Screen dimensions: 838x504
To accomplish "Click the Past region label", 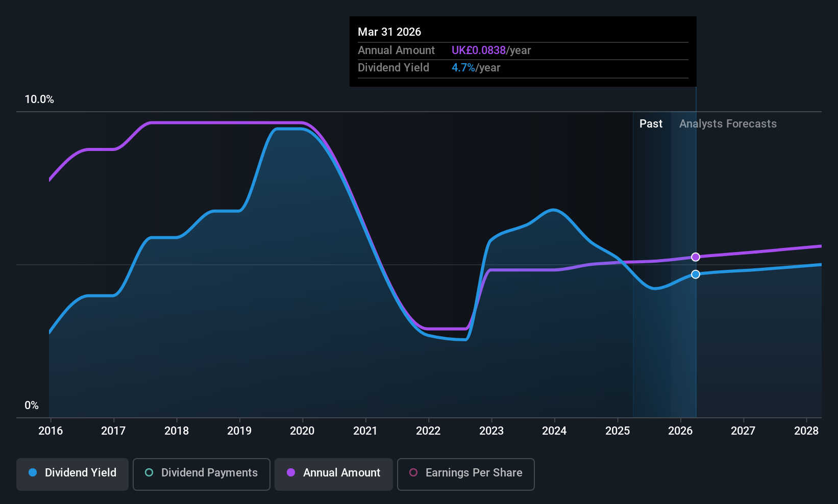I will point(651,124).
